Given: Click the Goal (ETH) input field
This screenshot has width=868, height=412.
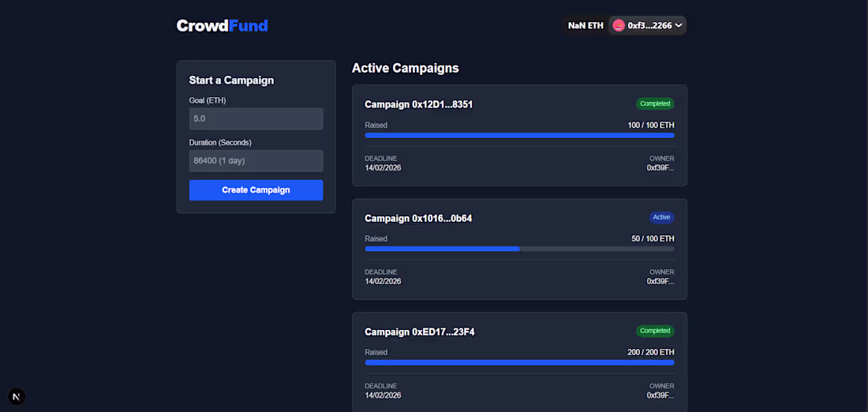Looking at the screenshot, I should [256, 118].
